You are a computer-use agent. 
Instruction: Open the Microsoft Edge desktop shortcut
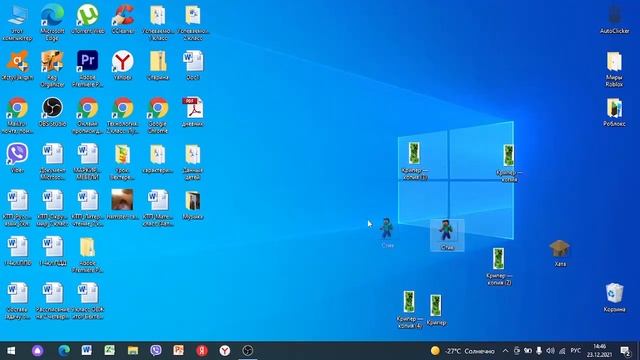click(52, 22)
